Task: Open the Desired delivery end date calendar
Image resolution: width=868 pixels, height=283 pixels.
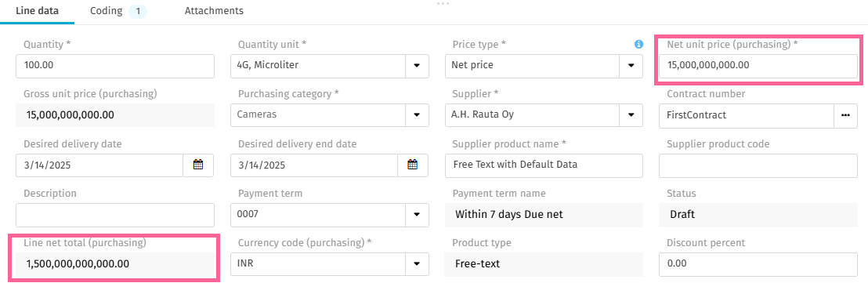Action: pyautogui.click(x=413, y=165)
